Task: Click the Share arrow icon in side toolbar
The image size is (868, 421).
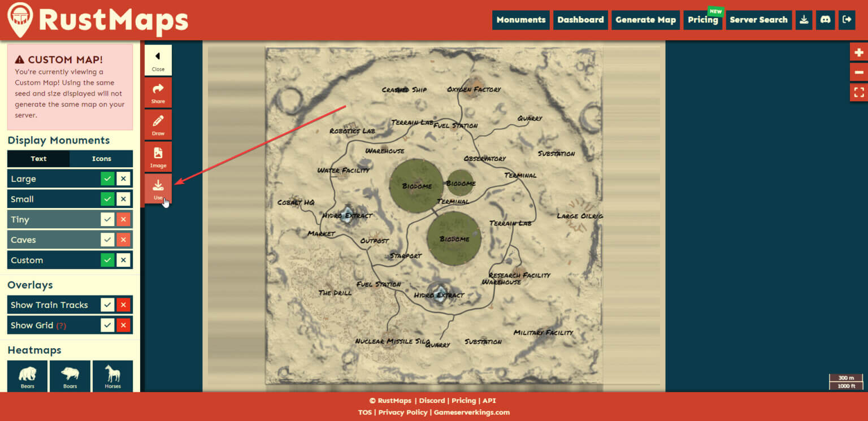Action: point(158,89)
